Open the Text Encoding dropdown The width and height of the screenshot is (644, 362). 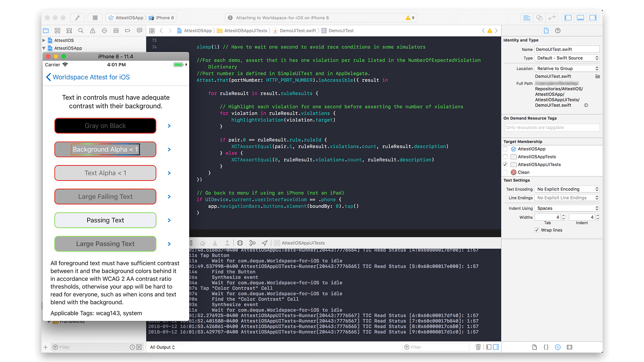click(567, 189)
